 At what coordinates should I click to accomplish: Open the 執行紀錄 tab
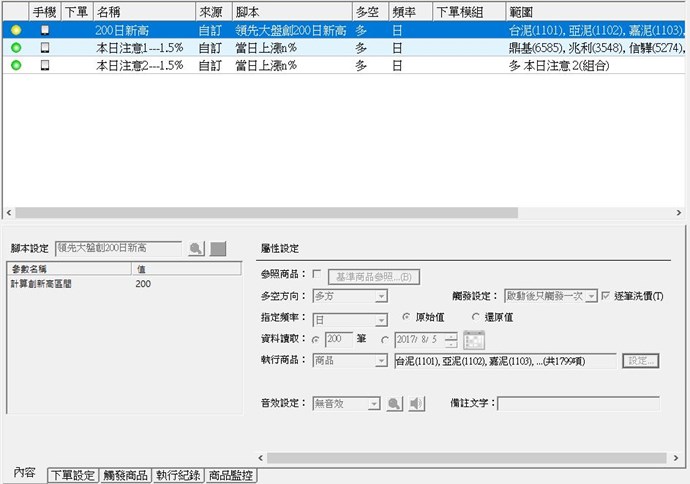pyautogui.click(x=178, y=476)
